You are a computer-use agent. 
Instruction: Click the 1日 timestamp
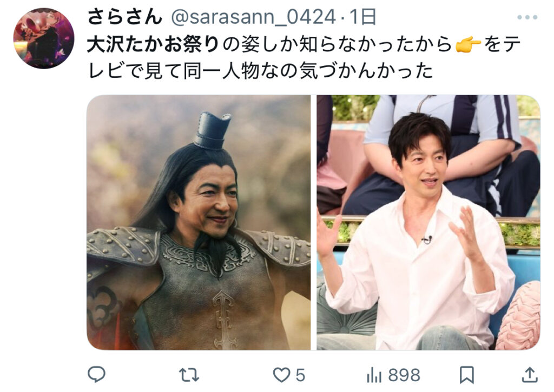click(362, 17)
